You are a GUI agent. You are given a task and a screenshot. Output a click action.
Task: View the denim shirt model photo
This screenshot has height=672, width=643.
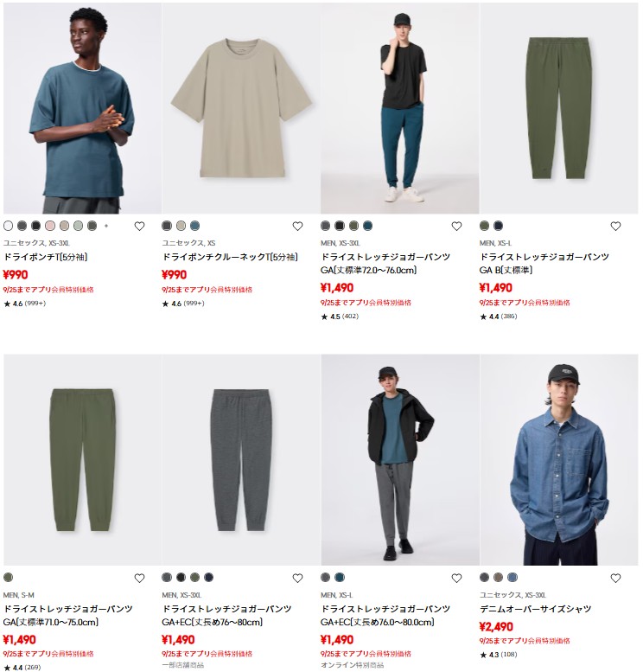[559, 460]
